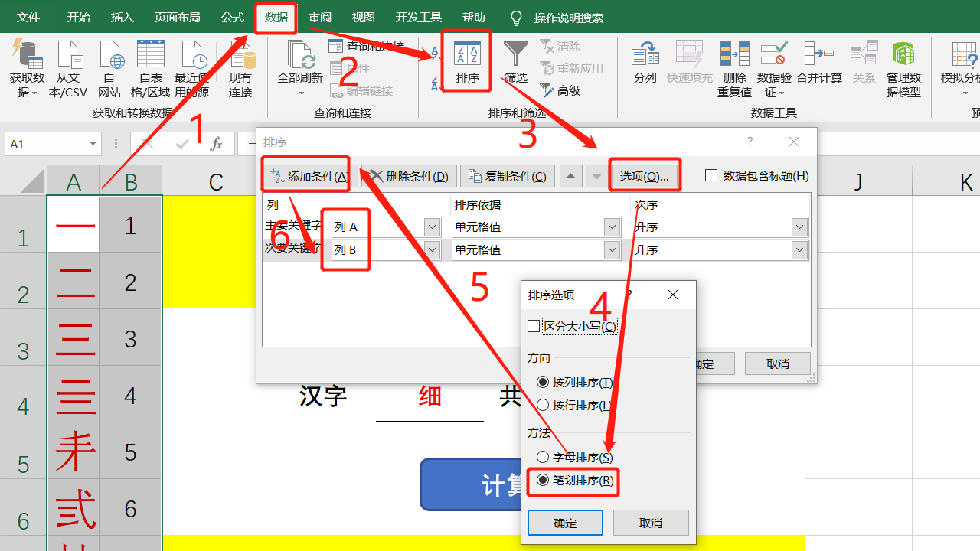Toggle 区分大小写 checkbox
This screenshot has width=980, height=551.
(x=534, y=326)
